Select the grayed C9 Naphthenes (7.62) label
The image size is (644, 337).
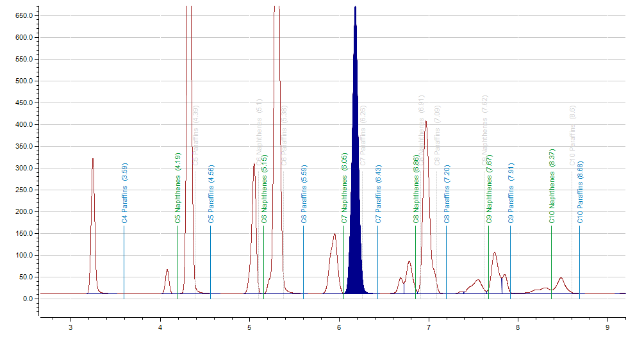pos(485,130)
